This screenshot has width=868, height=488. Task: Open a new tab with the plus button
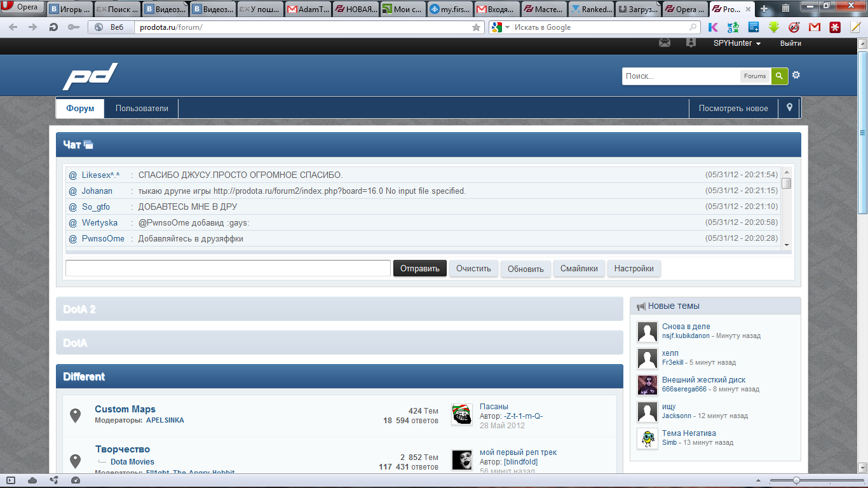764,9
